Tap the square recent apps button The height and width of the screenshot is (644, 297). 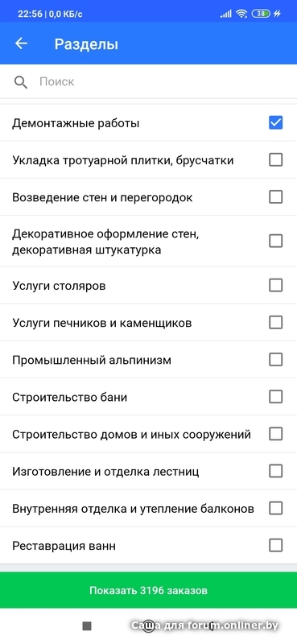[x=87, y=626]
